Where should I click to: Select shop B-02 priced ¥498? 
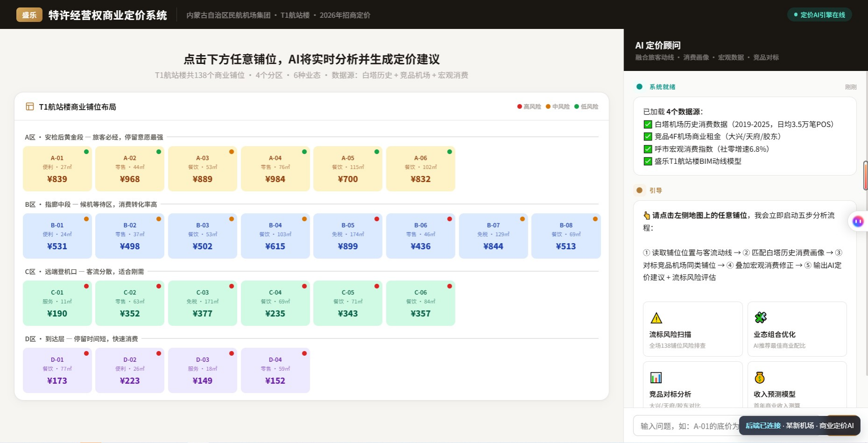pos(130,236)
